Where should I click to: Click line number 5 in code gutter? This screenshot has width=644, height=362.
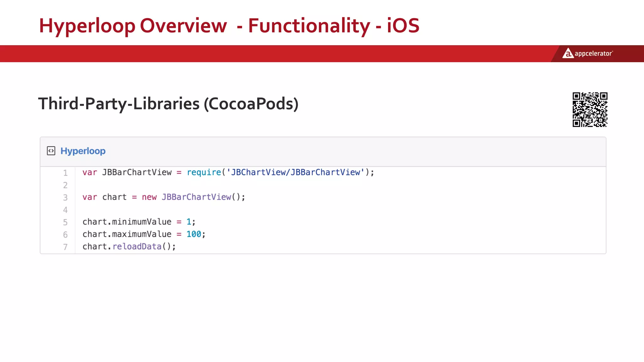click(x=65, y=222)
